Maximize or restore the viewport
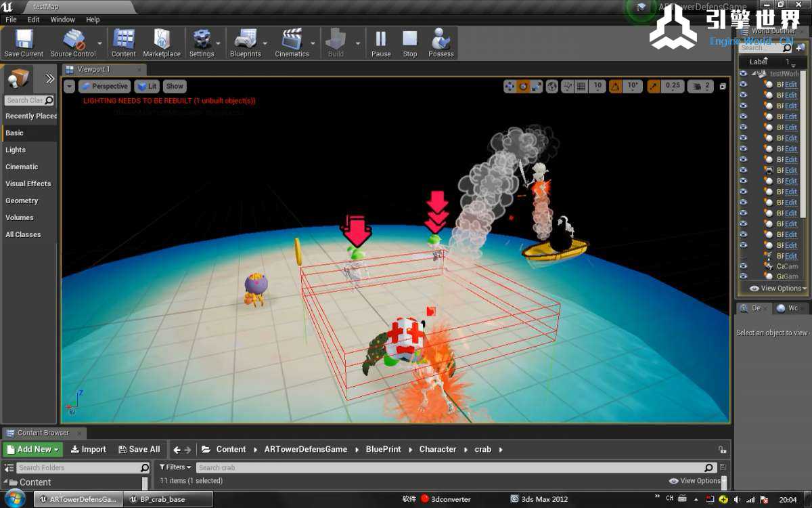The width and height of the screenshot is (812, 508). tap(723, 86)
